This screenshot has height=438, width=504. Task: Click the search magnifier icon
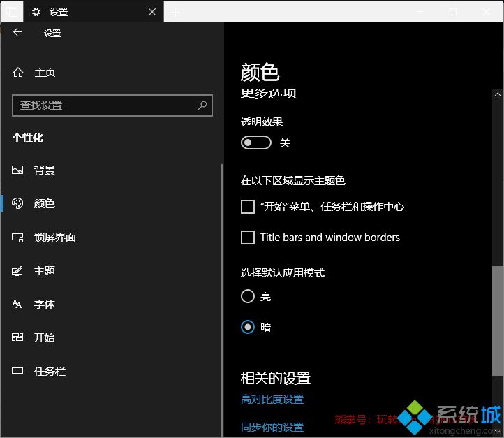tap(202, 105)
